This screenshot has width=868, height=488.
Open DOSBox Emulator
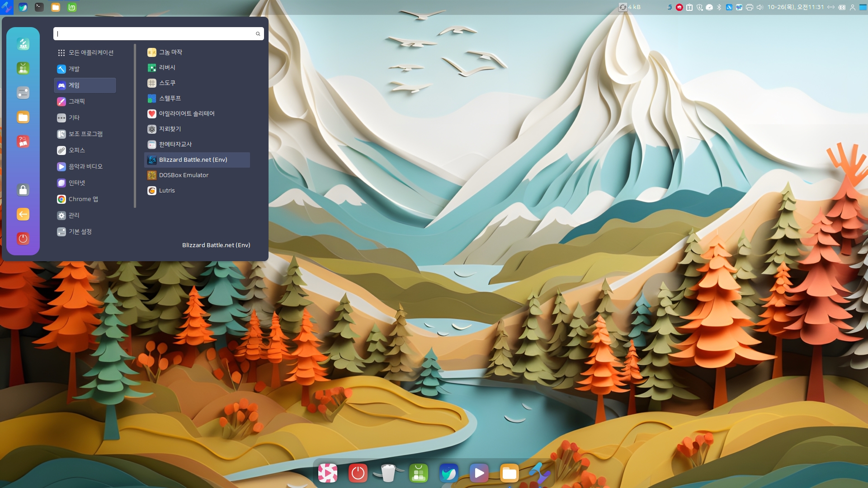coord(183,175)
